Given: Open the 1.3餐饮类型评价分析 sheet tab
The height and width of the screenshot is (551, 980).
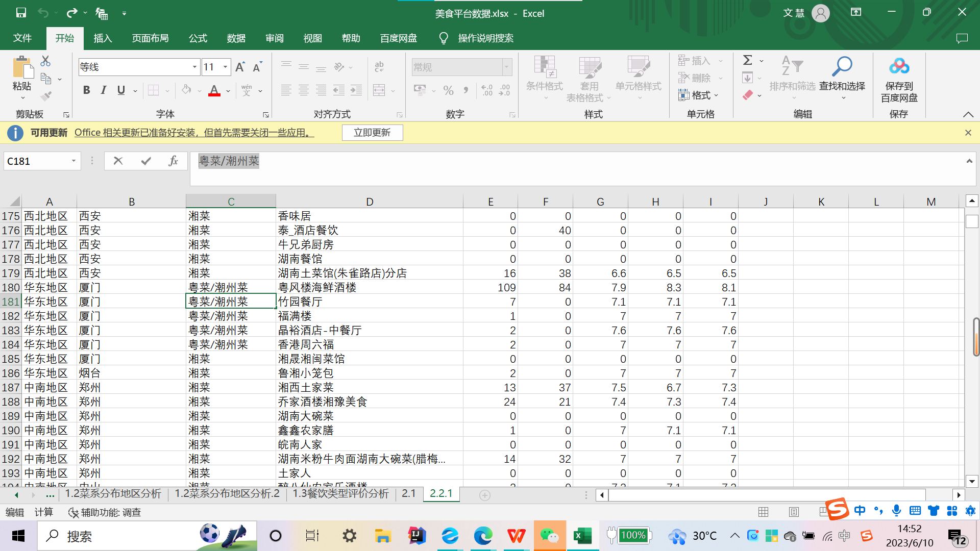Looking at the screenshot, I should [x=340, y=494].
